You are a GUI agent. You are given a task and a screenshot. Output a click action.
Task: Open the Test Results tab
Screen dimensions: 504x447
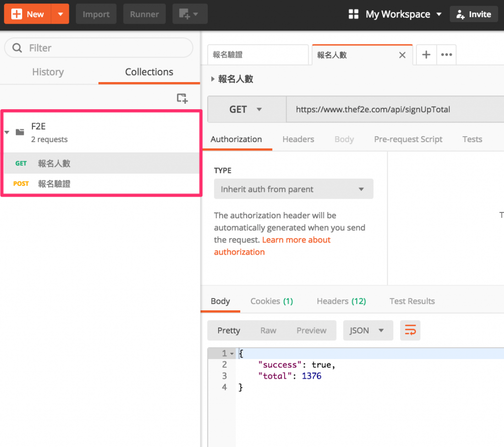412,301
